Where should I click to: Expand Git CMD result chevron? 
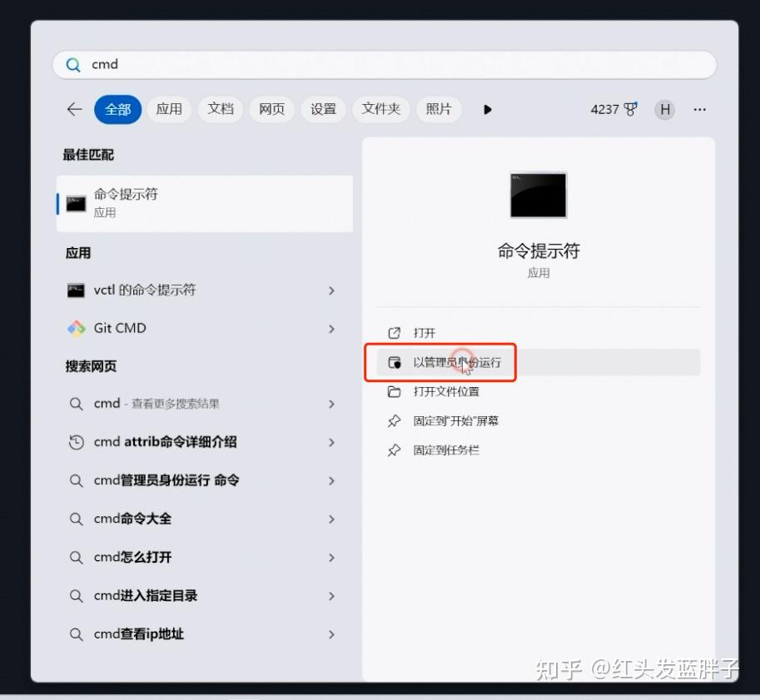coord(331,329)
